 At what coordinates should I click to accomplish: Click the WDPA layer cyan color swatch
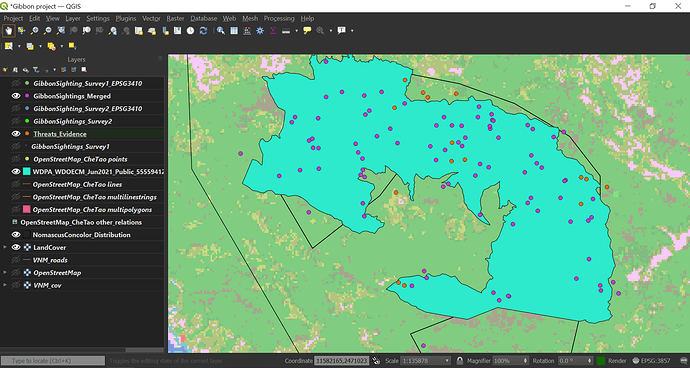click(27, 172)
